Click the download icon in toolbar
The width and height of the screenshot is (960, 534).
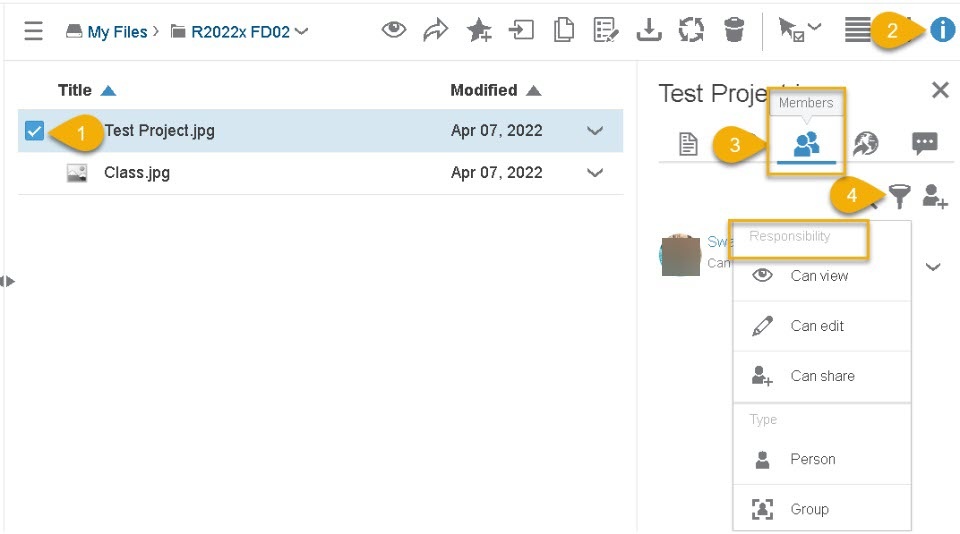649,31
